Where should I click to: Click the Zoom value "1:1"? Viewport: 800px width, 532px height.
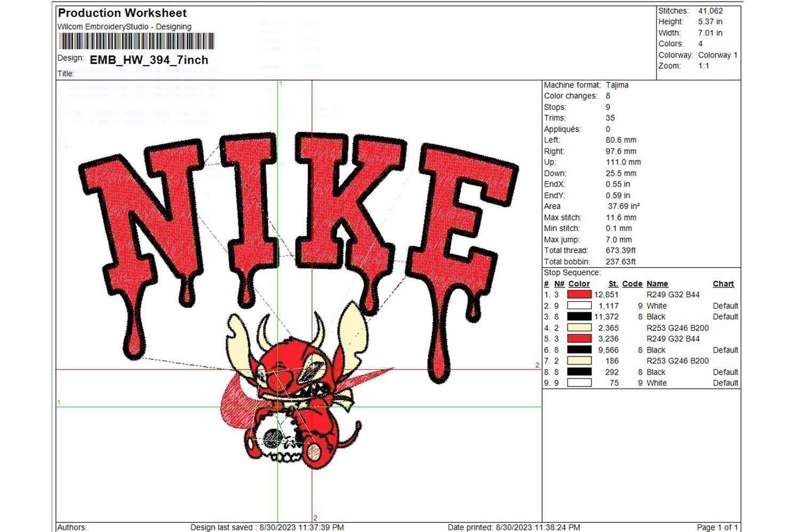(x=704, y=66)
